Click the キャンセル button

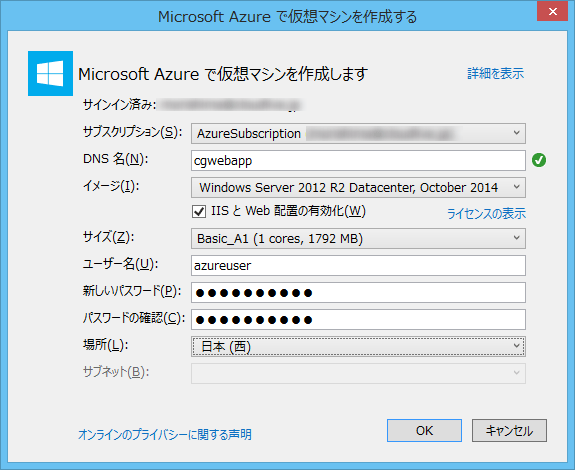click(509, 431)
